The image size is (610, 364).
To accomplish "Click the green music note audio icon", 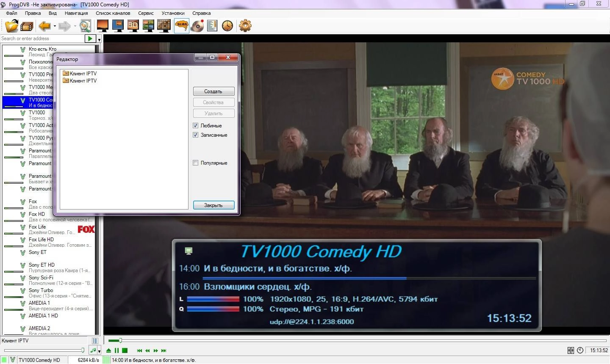I will coord(93,350).
